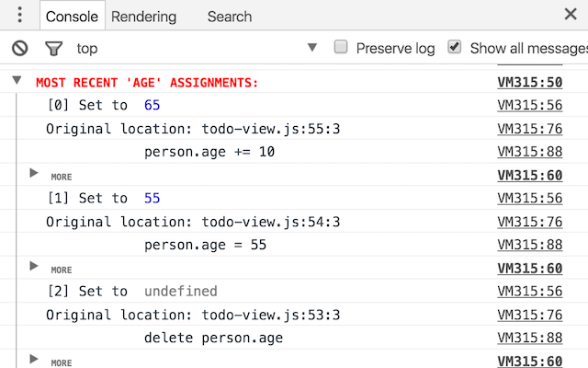Clear the console with the ban icon

[20, 49]
